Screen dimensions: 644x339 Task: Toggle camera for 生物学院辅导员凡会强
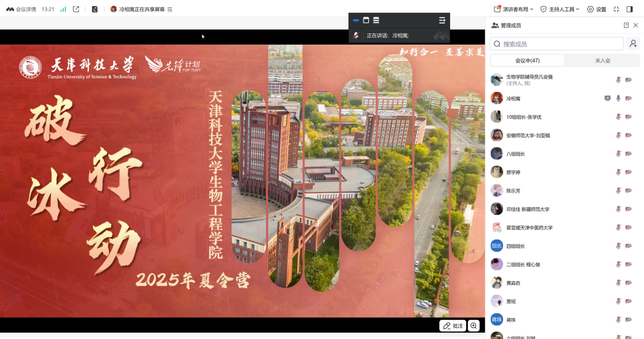tap(628, 80)
